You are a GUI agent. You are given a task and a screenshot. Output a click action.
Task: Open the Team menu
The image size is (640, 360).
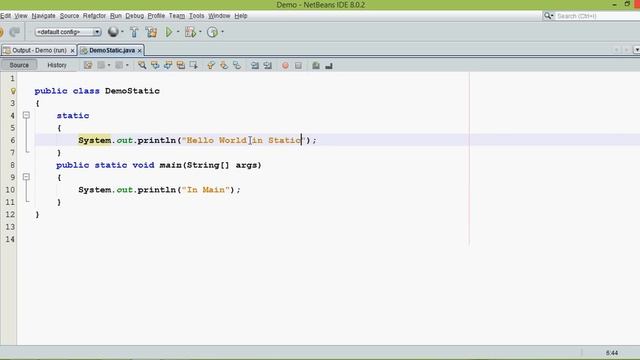click(177, 16)
